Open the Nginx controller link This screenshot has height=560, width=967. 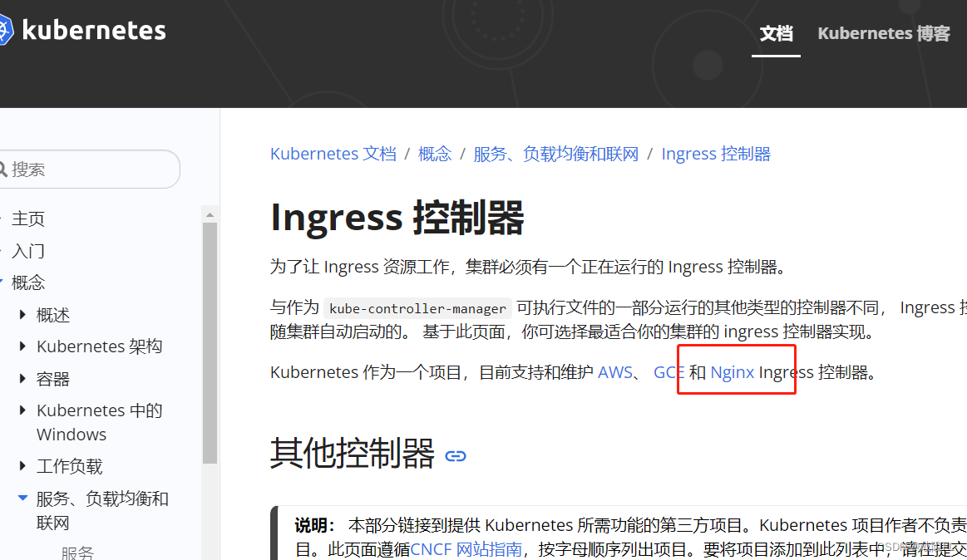pos(732,372)
